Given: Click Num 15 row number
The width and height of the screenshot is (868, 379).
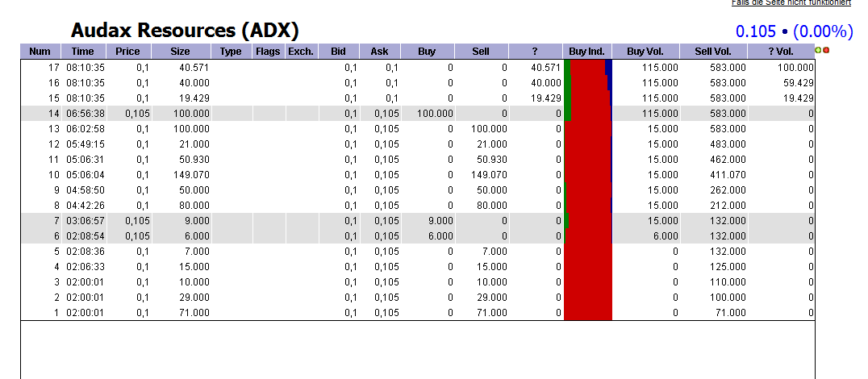Looking at the screenshot, I should [54, 98].
